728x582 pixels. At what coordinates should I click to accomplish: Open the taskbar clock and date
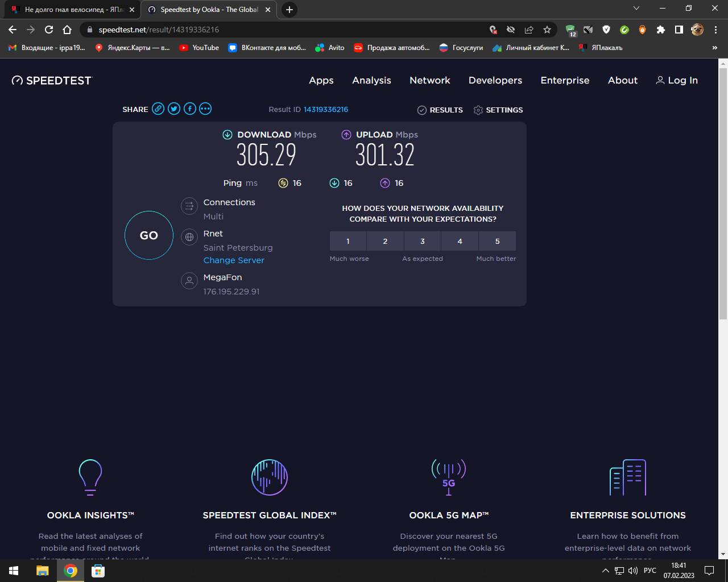[x=679, y=571]
